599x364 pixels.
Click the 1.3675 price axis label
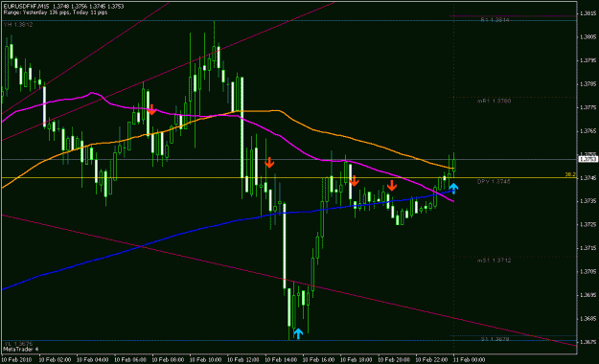[587, 342]
